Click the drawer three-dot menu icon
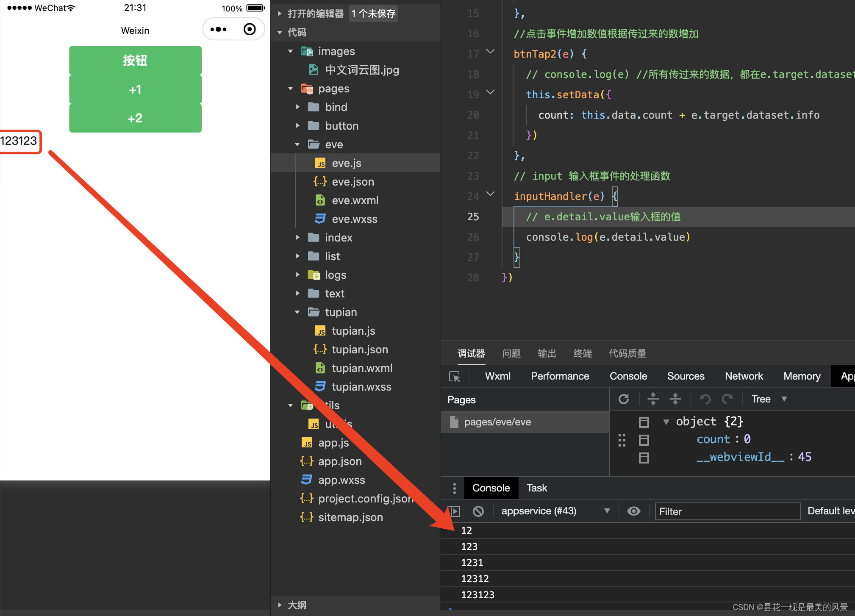This screenshot has height=616, width=855. 455,488
